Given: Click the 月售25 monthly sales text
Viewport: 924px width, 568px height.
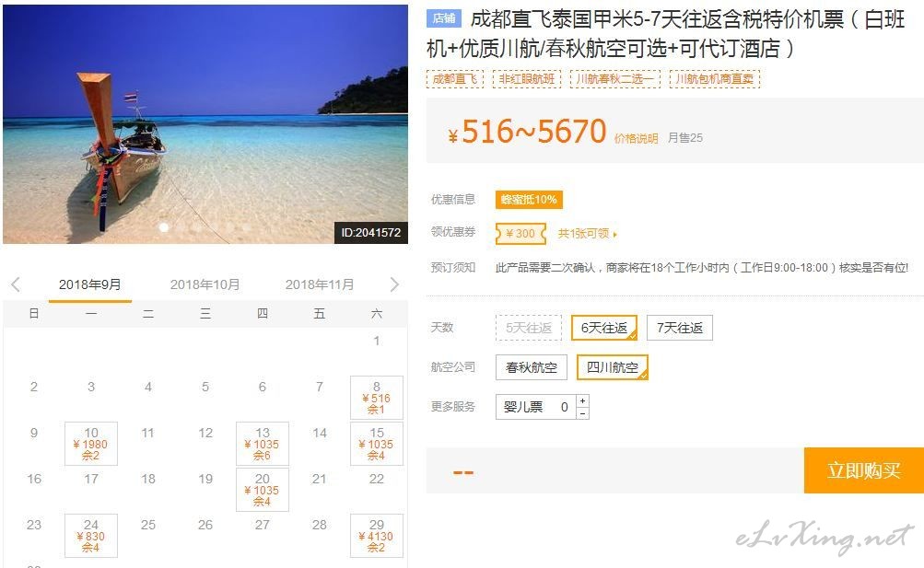Looking at the screenshot, I should click(684, 138).
